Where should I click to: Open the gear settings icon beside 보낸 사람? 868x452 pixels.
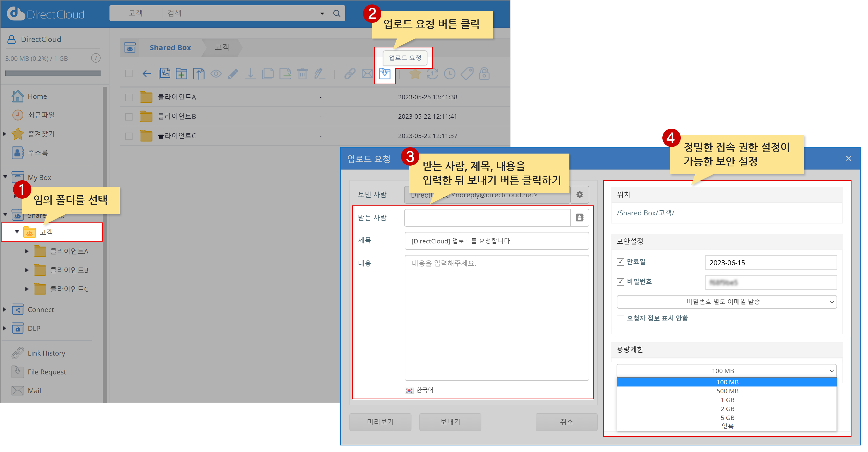(x=580, y=194)
